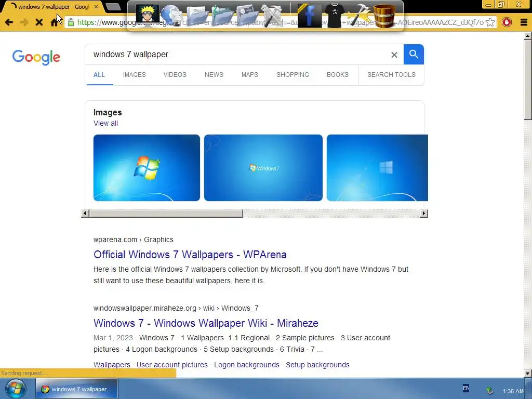Click the wparena.com › Graphics breadcrumb

(x=134, y=240)
